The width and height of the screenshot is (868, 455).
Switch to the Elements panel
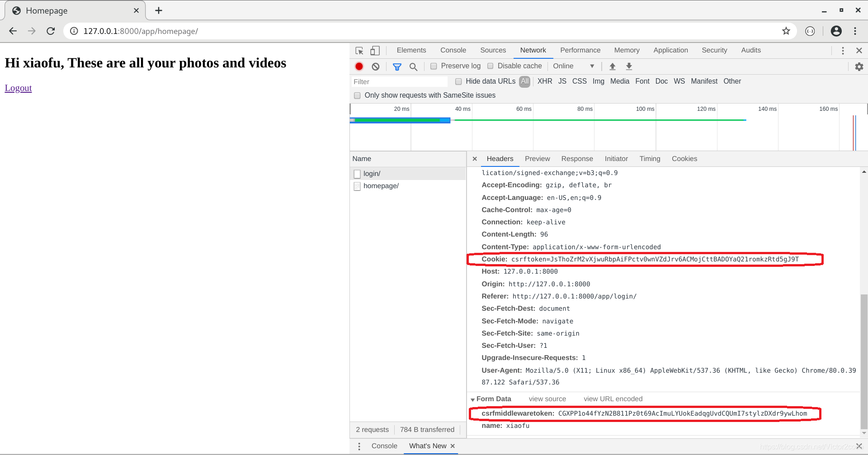point(411,50)
